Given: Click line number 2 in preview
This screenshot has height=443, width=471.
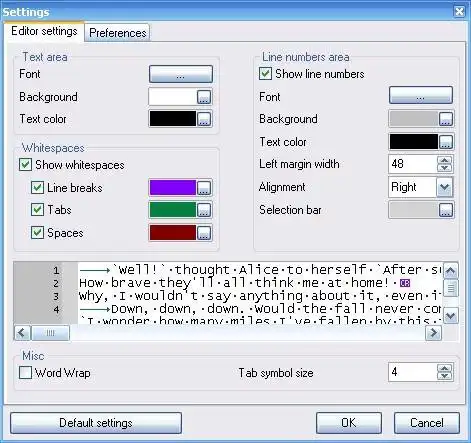Looking at the screenshot, I should (x=56, y=283).
